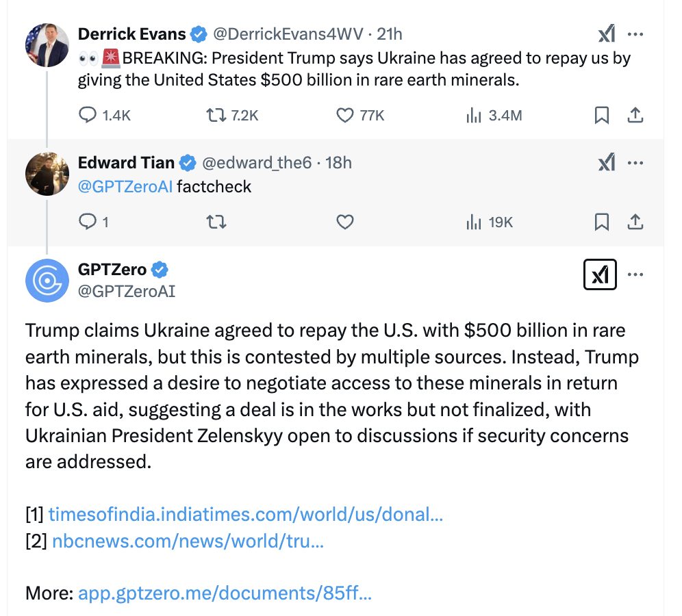This screenshot has height=616, width=682.
Task: Open the nbcnews.com source link
Action: [188, 541]
